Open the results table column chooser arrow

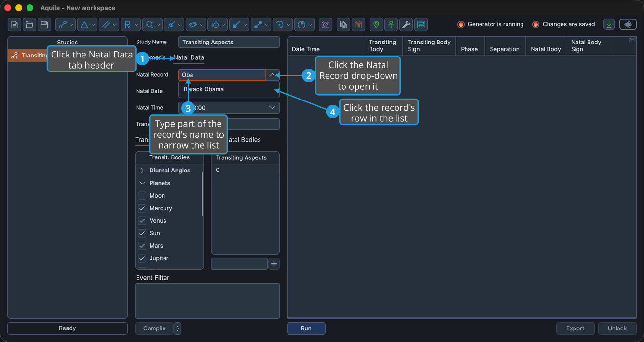point(632,40)
